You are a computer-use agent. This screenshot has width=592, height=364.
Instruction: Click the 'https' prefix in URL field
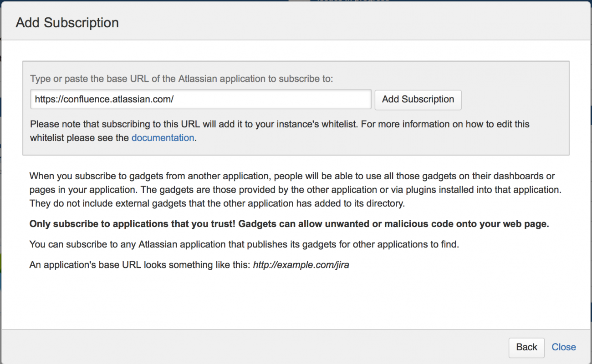[44, 99]
